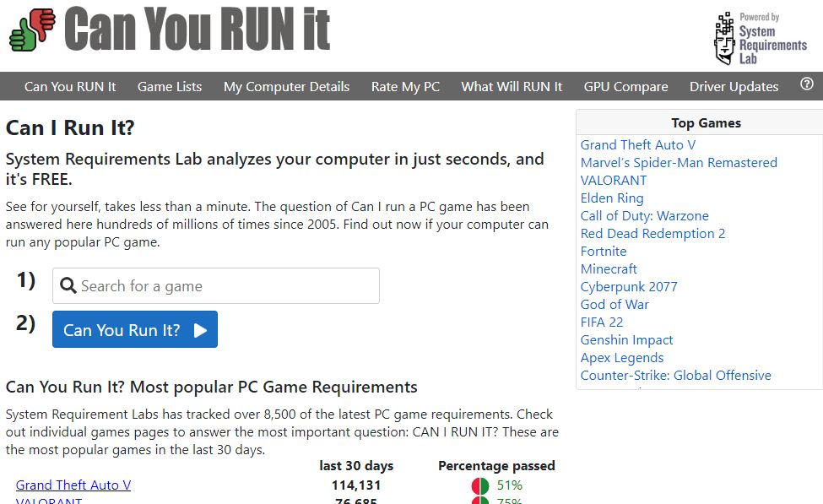
Task: Click the Can You RUN it title text
Action: 197,29
